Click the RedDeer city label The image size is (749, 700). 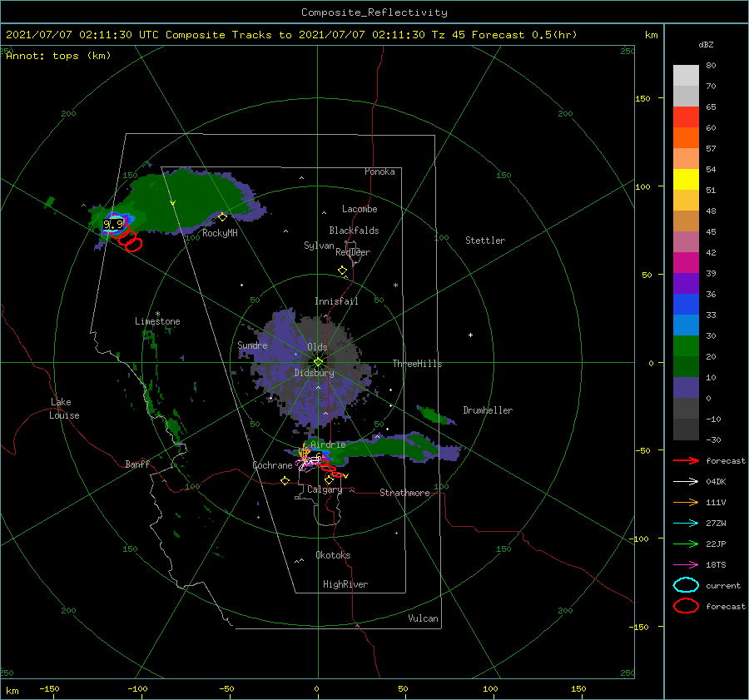pos(353,252)
